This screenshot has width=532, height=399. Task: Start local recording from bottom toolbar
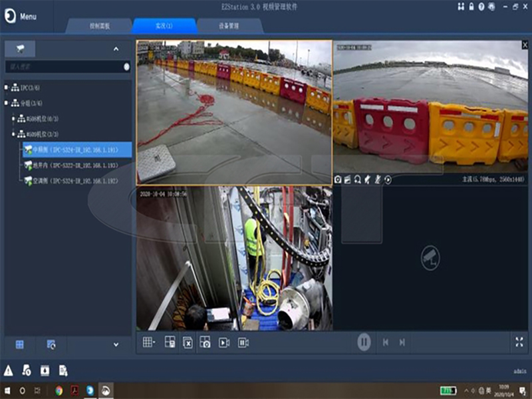(x=224, y=342)
